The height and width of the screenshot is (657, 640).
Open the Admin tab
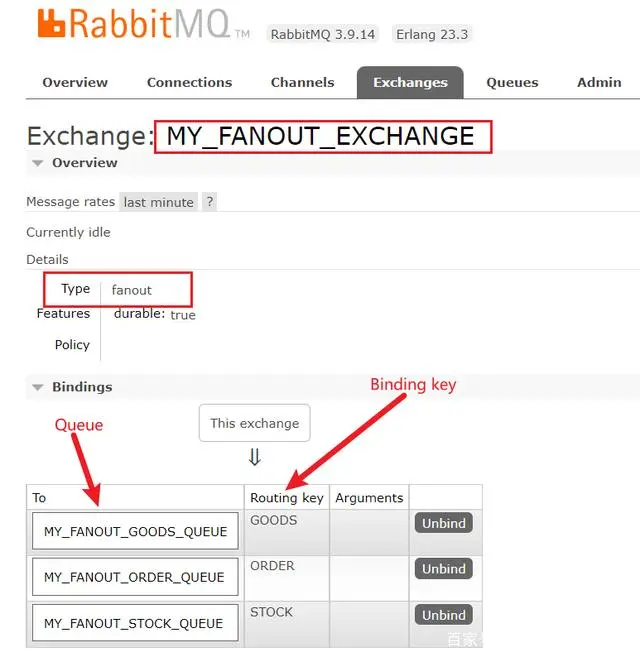pos(599,82)
